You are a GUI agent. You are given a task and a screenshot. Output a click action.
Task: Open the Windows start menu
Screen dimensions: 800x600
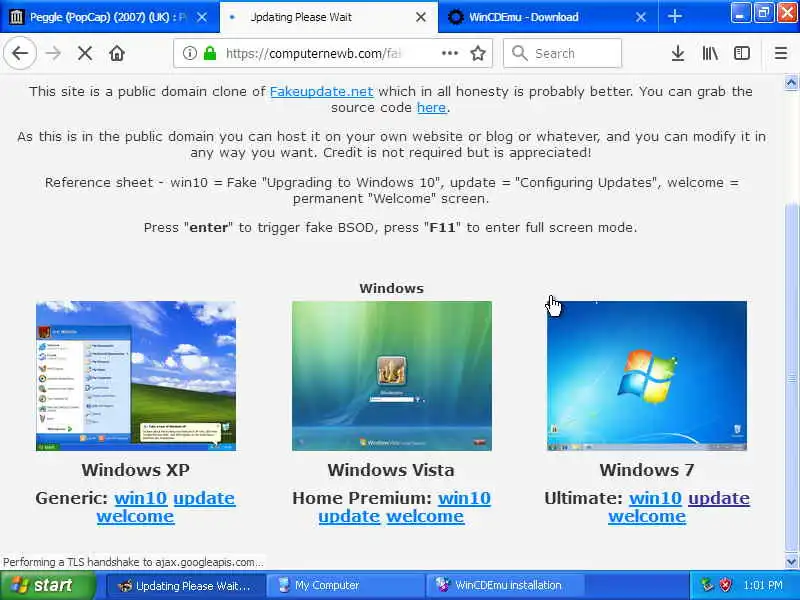pos(48,585)
